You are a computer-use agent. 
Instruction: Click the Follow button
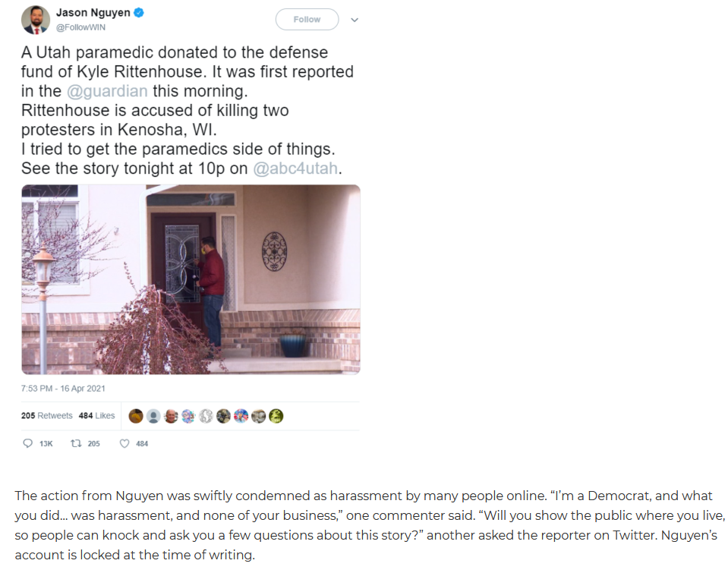[307, 20]
